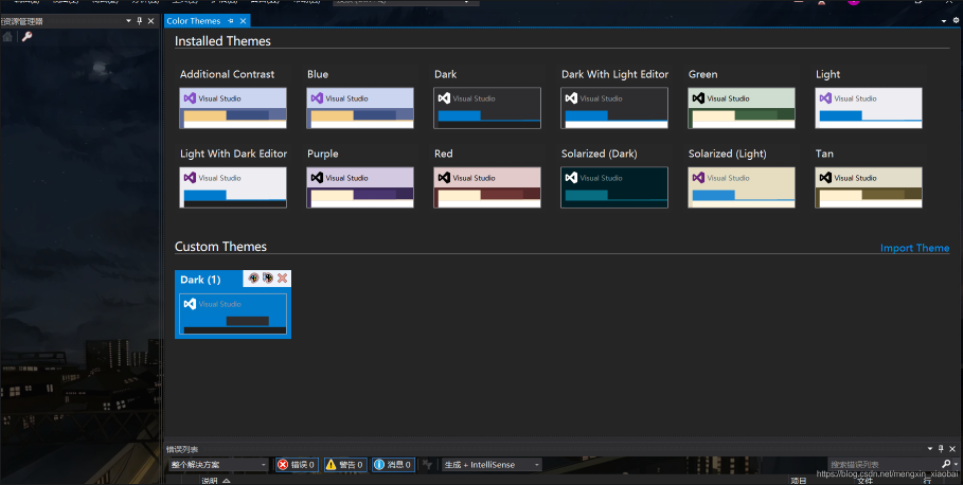Click the Visual Studio logo in Green preview
This screenshot has width=963, height=485.
click(x=698, y=98)
